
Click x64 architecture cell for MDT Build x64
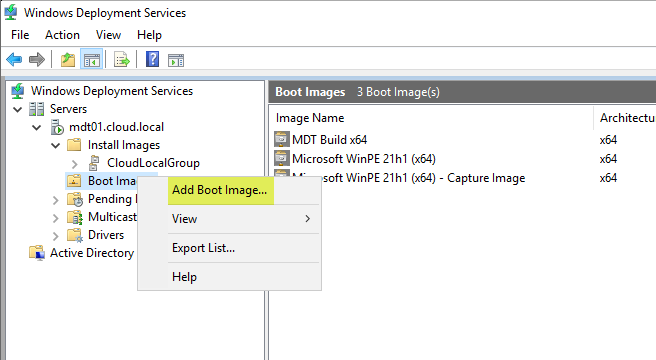608,140
